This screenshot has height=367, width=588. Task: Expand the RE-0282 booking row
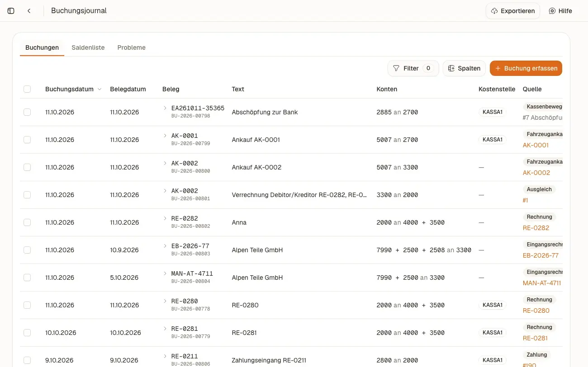pos(165,218)
